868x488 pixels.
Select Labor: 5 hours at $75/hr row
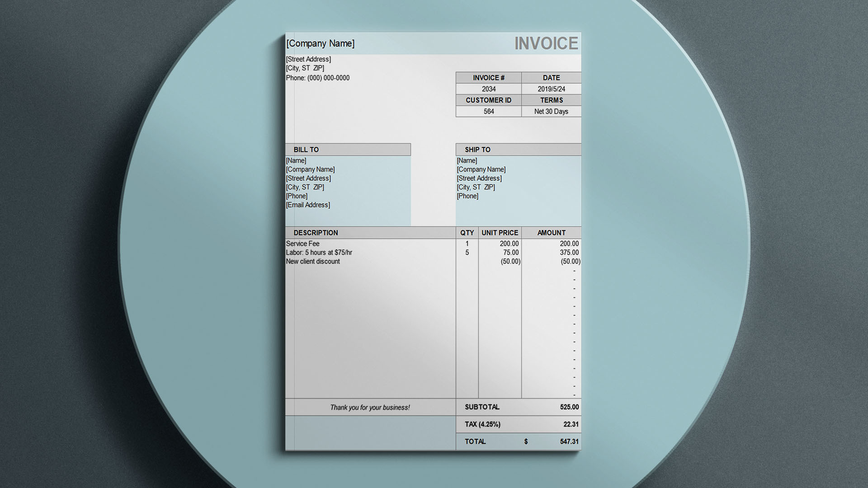[x=319, y=253]
